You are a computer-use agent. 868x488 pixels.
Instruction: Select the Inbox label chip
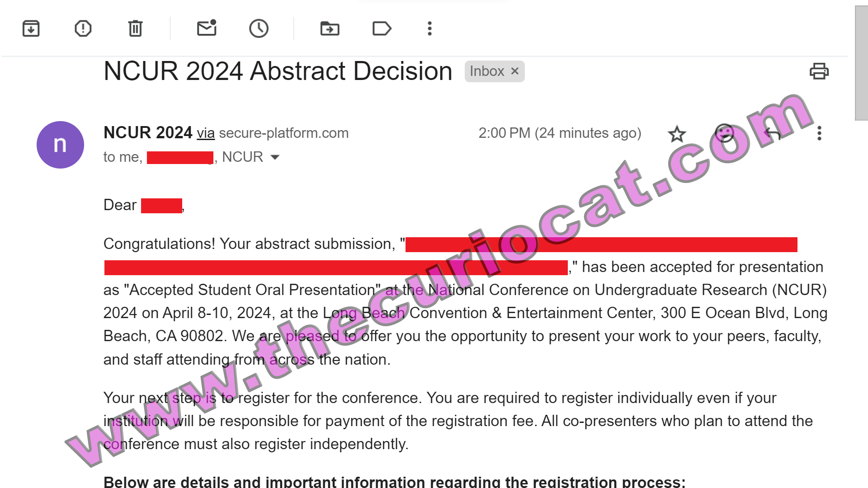[x=487, y=71]
